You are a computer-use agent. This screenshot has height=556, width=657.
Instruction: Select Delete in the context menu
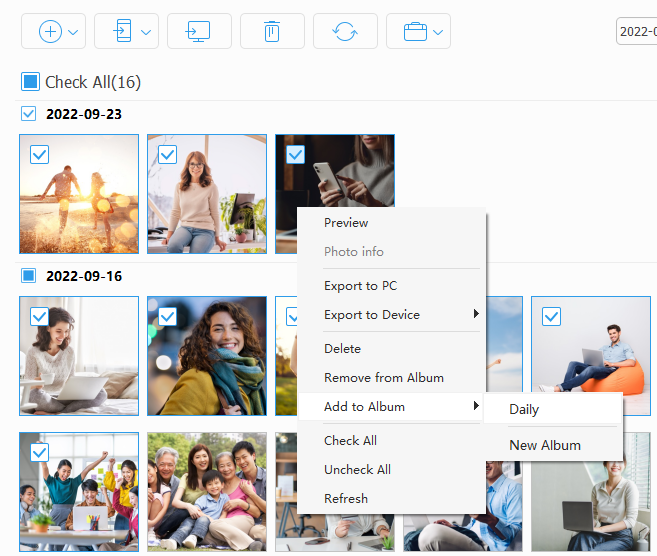pyautogui.click(x=342, y=349)
